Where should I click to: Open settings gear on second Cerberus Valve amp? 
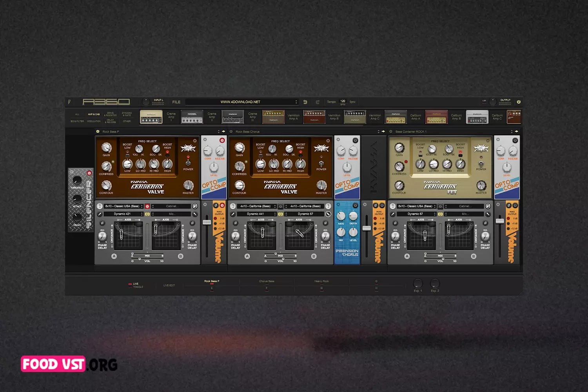tap(328, 141)
